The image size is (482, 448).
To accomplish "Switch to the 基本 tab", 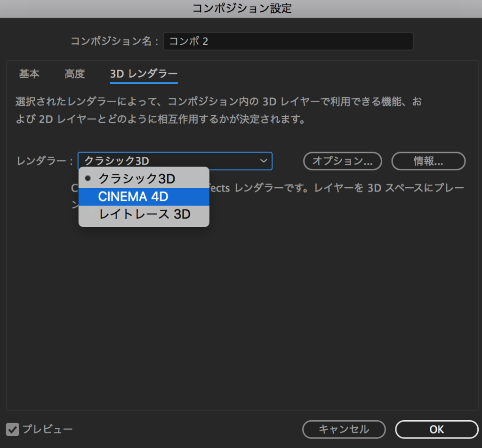I will point(29,74).
